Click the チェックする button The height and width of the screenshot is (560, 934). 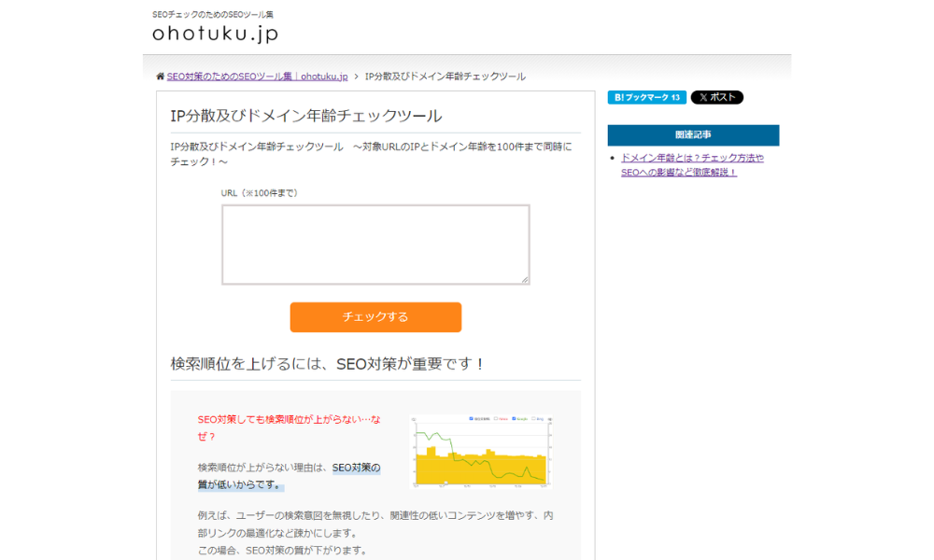pyautogui.click(x=376, y=317)
